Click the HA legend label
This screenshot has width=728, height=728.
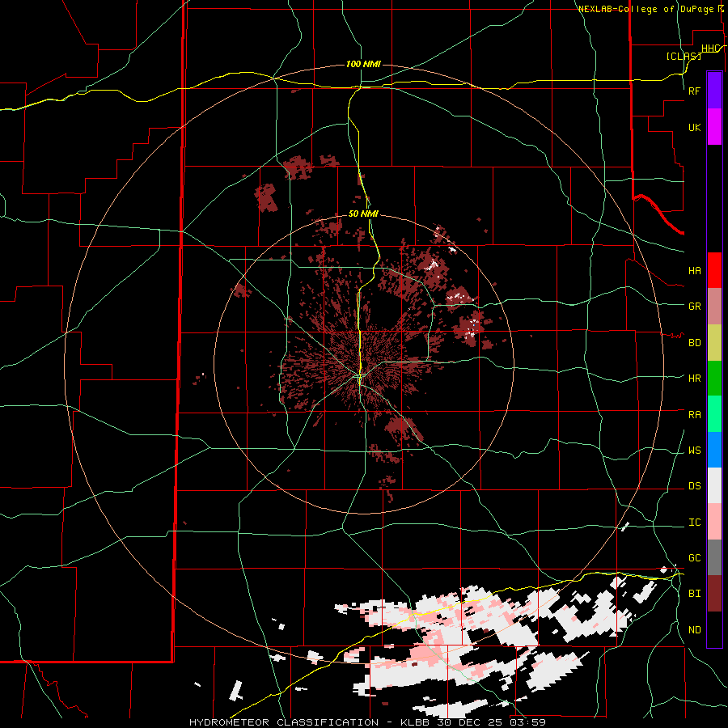pyautogui.click(x=695, y=271)
